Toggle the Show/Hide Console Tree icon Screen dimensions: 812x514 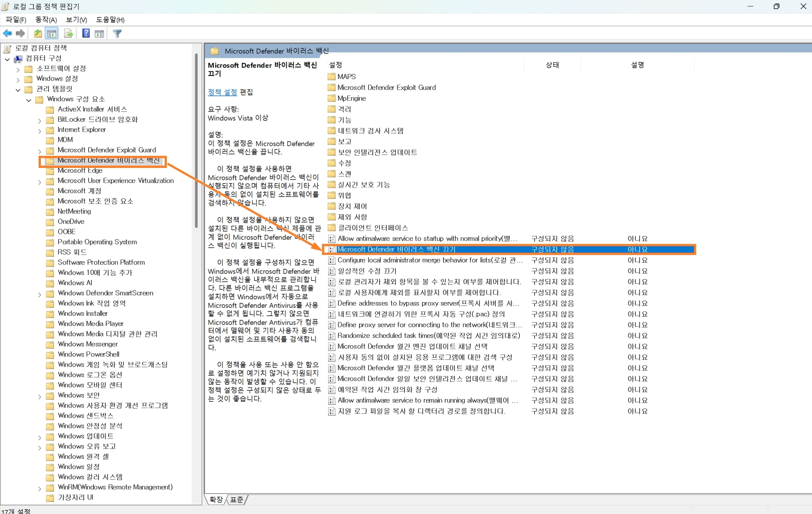[x=52, y=34]
